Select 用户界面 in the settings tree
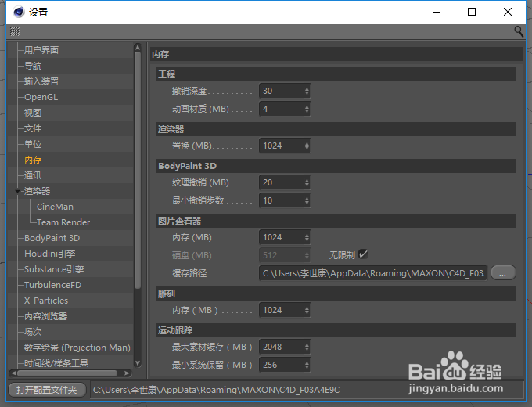Viewport: 532px width, 407px height. click(x=41, y=50)
